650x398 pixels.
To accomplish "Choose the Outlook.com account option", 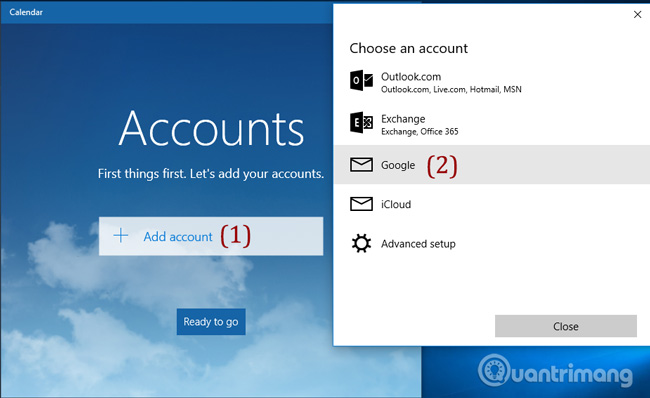I will [492, 82].
